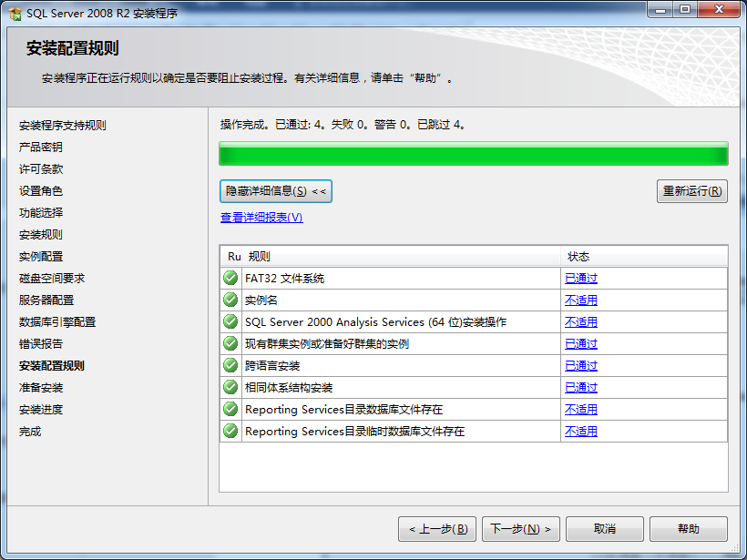The width and height of the screenshot is (747, 560).
Task: Click SQL Server 2000 Analysis Services (64 位)安装操作 text
Action: click(x=375, y=322)
